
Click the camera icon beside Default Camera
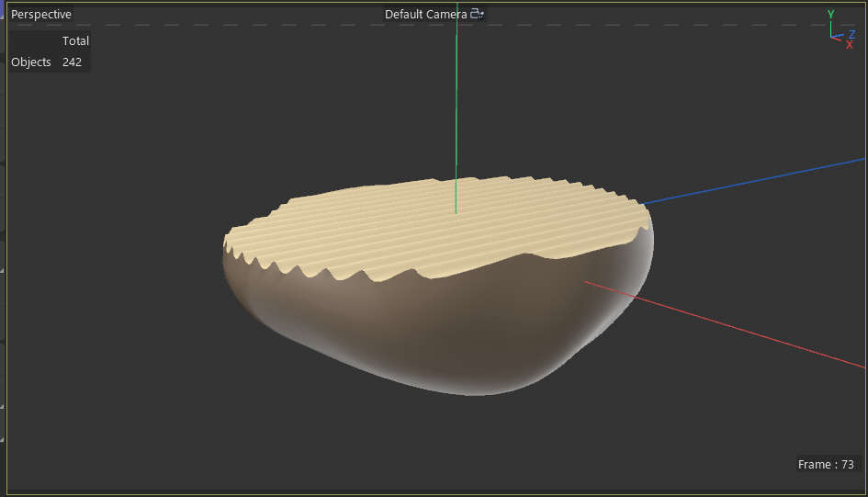point(478,14)
